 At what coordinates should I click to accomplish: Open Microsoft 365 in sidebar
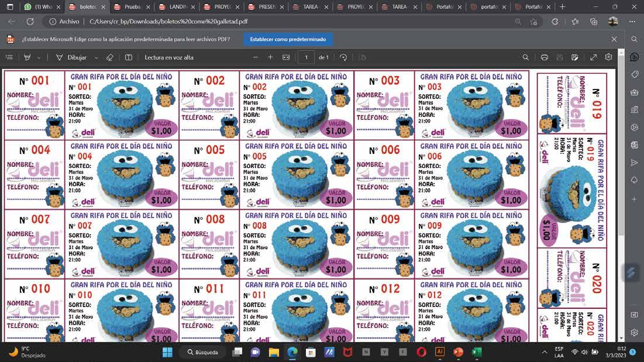coord(635,127)
